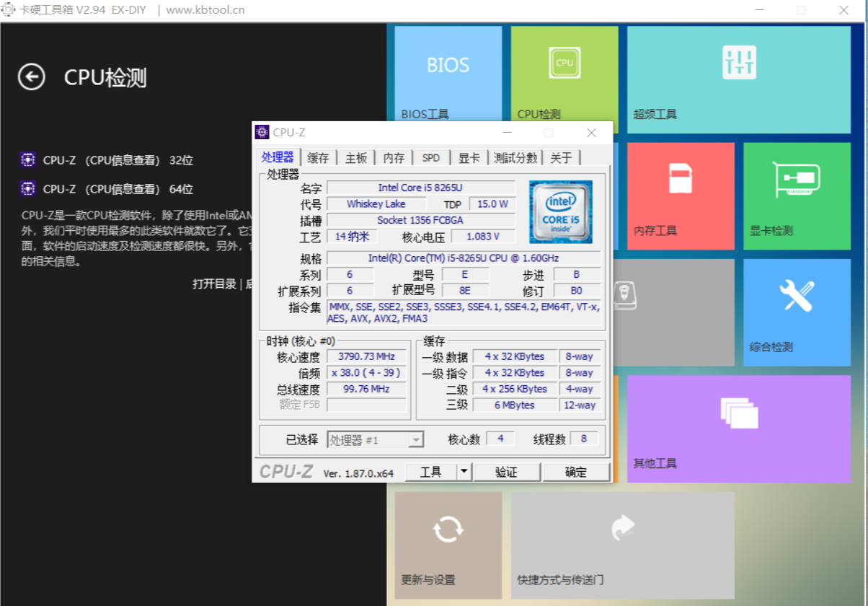Viewport: 868px width, 606px height.
Task: Click the 二级 cache value 4 x 256 KBytes
Action: tap(515, 389)
